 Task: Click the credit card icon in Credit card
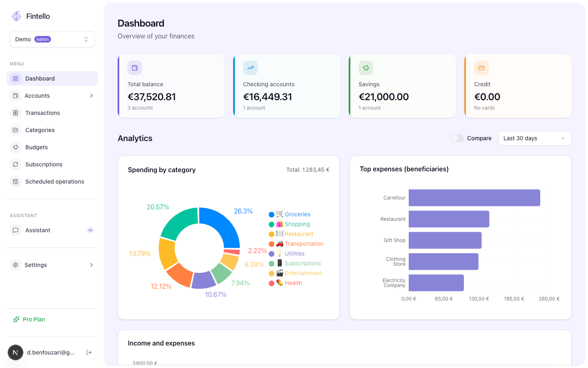point(481,68)
